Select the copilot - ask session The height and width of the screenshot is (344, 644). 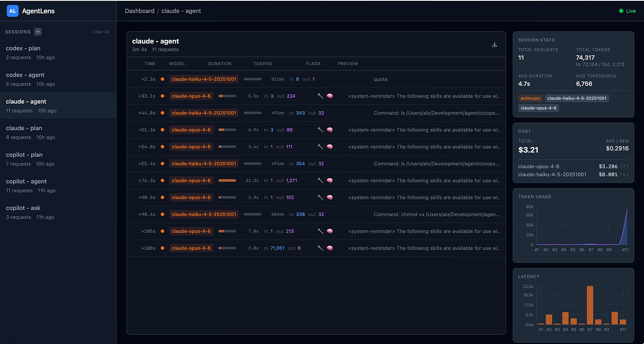58,212
